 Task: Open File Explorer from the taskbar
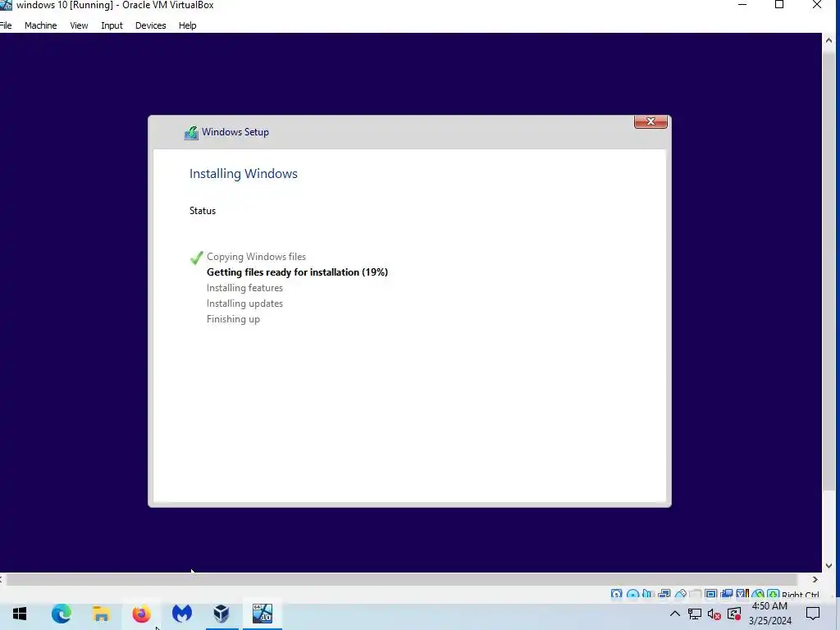pos(101,614)
